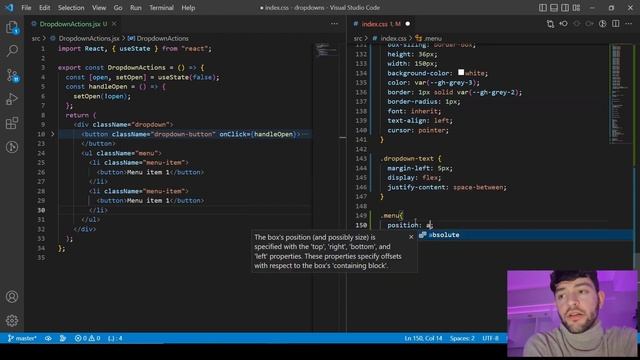Open the Run menu
The width and height of the screenshot is (640, 360).
[x=136, y=8]
